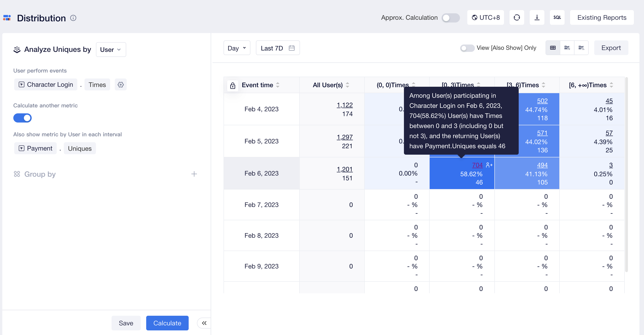Change the Uniques metric selector
Image resolution: width=644 pixels, height=335 pixels.
click(80, 148)
